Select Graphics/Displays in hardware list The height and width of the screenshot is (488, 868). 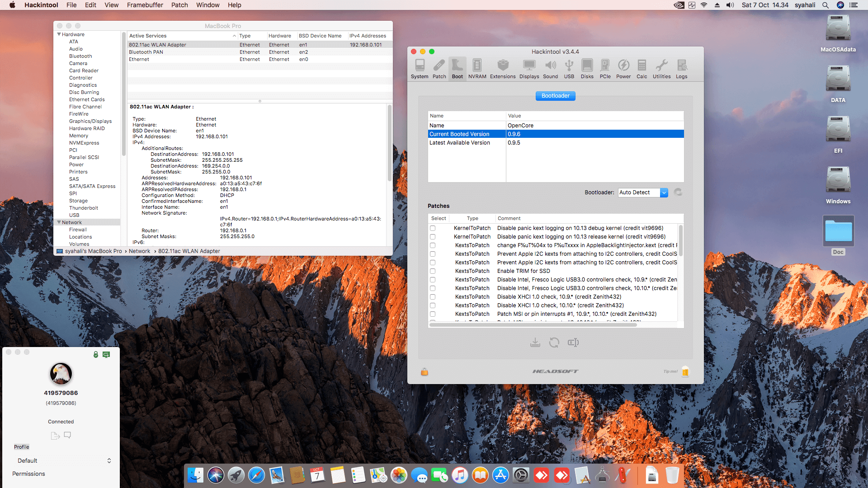tap(90, 121)
